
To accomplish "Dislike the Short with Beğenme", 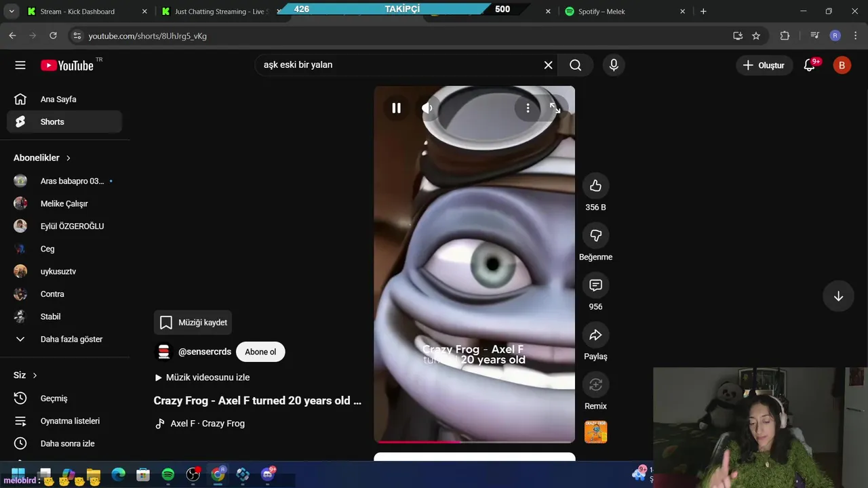I will pos(595,235).
